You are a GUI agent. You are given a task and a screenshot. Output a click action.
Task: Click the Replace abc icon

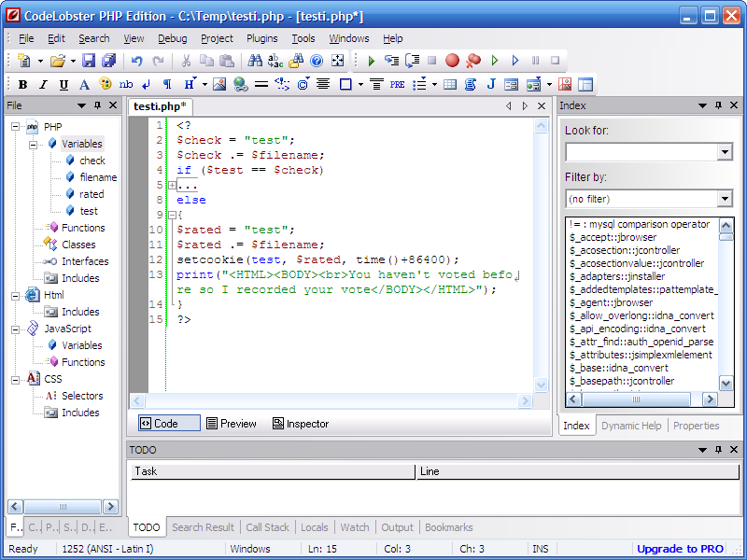click(275, 61)
